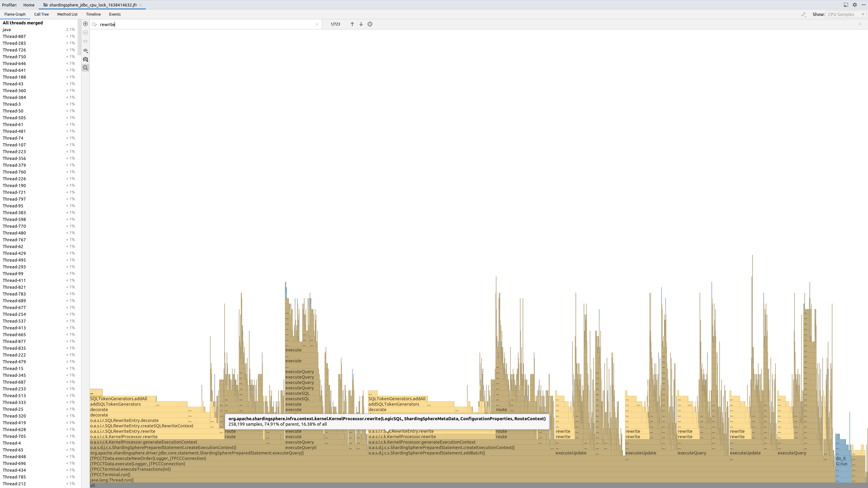Open profiler settings gear icon
This screenshot has height=488, width=868.
click(854, 5)
